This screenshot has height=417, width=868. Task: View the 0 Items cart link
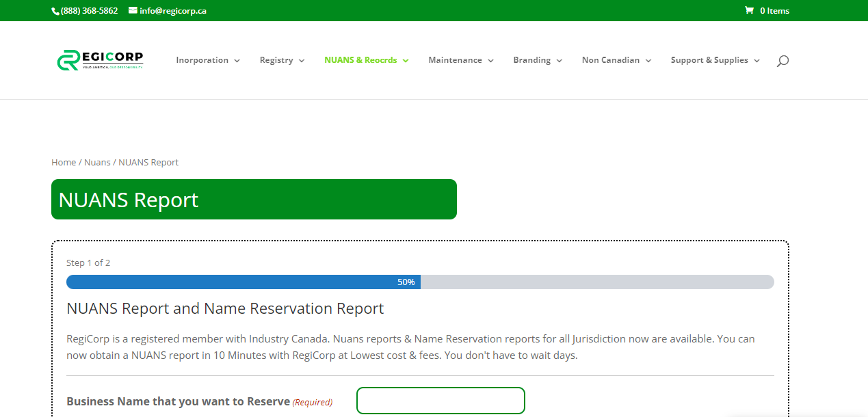[x=774, y=11]
